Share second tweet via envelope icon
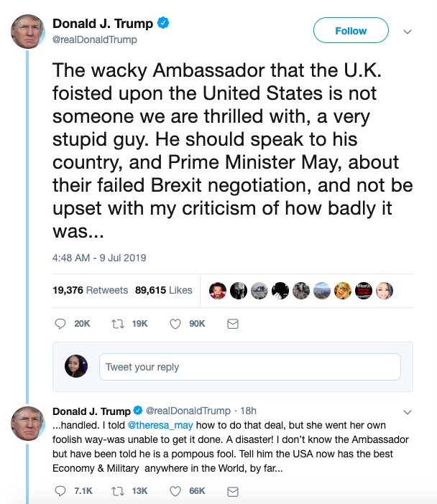The height and width of the screenshot is (504, 437). coord(232,490)
